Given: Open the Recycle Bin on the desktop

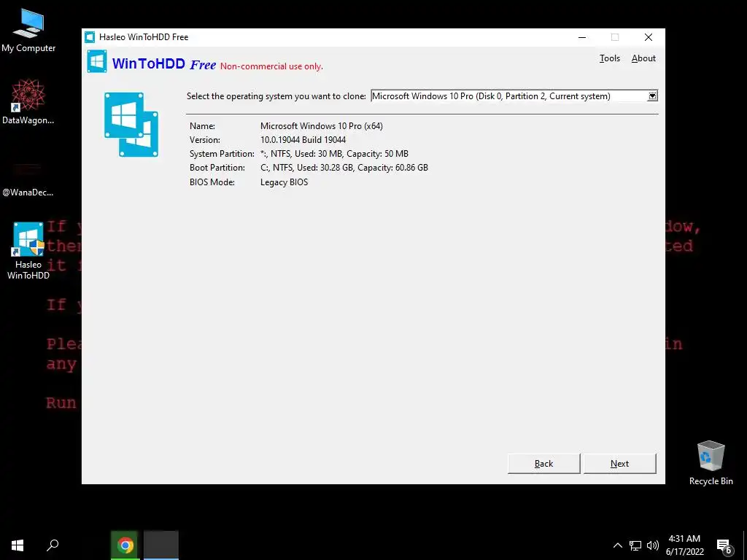Looking at the screenshot, I should (711, 463).
